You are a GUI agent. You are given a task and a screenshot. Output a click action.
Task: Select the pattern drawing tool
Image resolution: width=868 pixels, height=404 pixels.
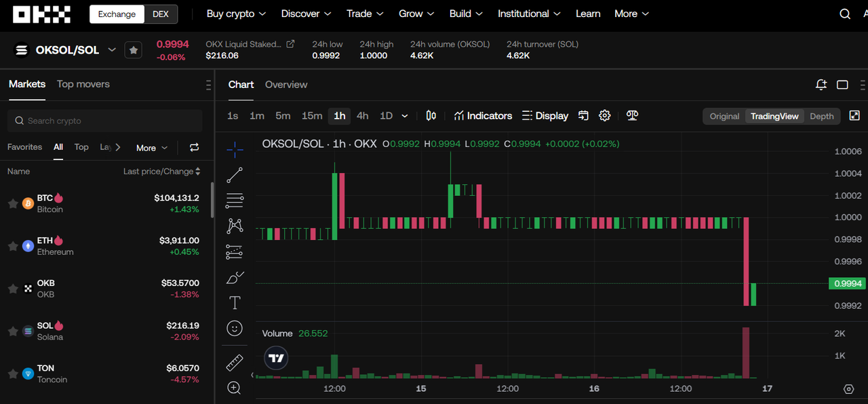(235, 226)
